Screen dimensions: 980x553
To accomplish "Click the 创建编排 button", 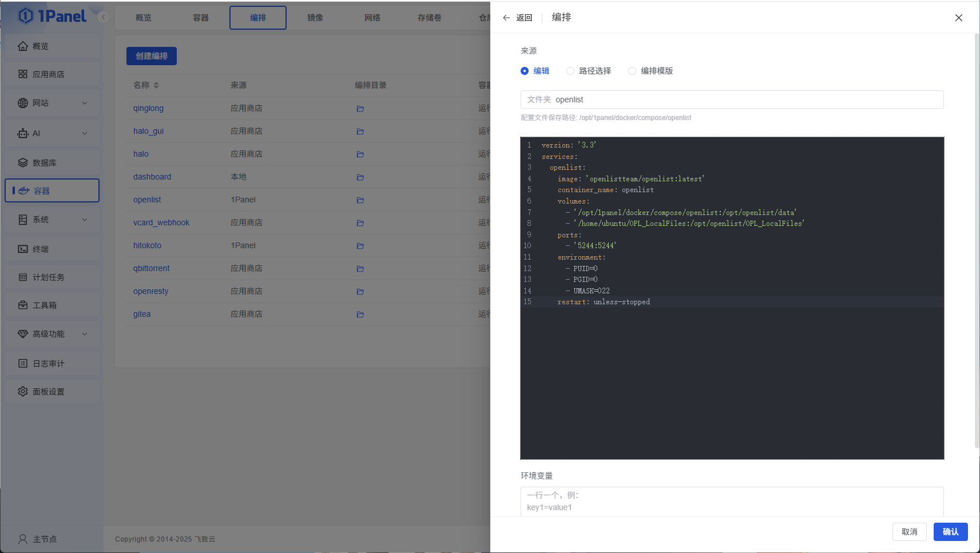I will 152,56.
